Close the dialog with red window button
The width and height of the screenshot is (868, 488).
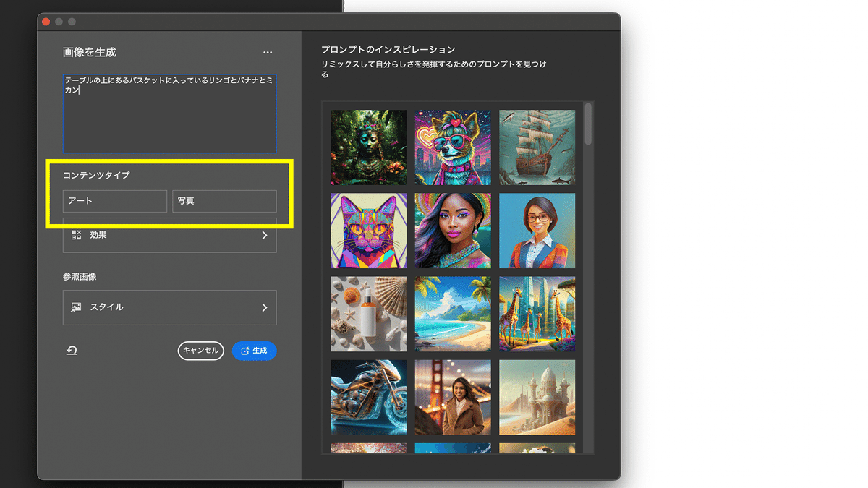click(46, 22)
